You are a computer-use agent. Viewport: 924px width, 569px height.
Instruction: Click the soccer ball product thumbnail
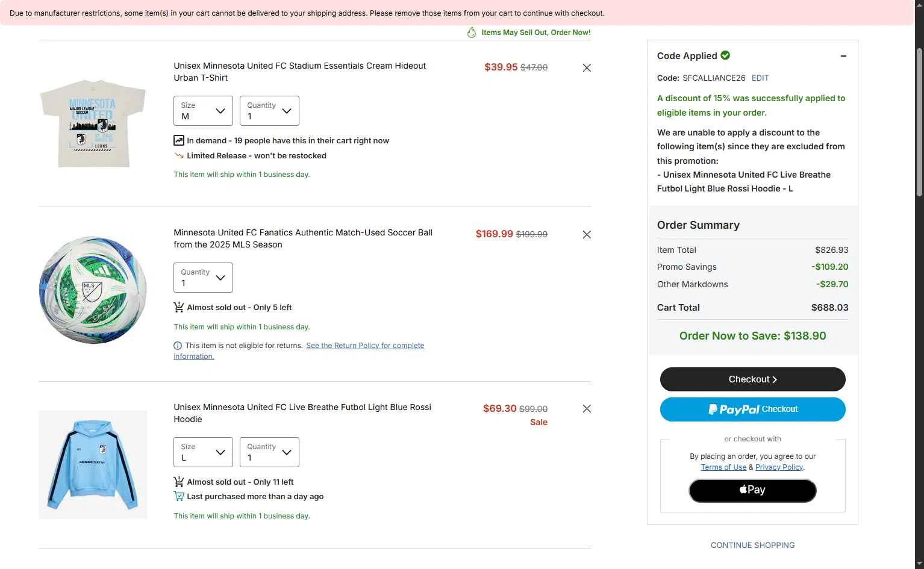[93, 290]
